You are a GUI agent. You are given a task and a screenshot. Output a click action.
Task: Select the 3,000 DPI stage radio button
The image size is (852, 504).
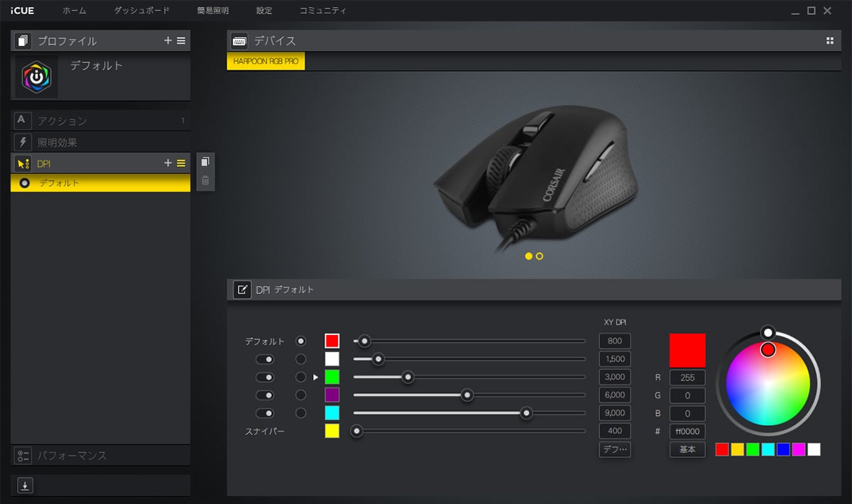pyautogui.click(x=301, y=377)
